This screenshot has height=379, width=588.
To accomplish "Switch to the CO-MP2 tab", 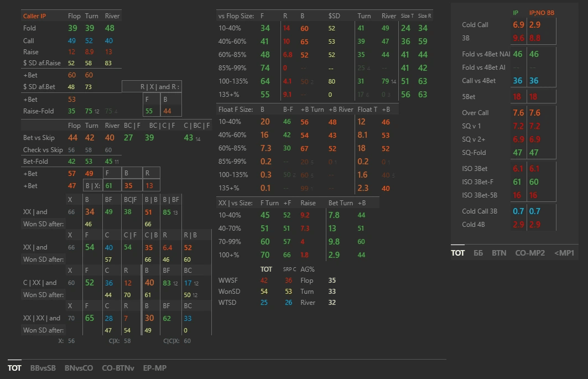I will [530, 253].
